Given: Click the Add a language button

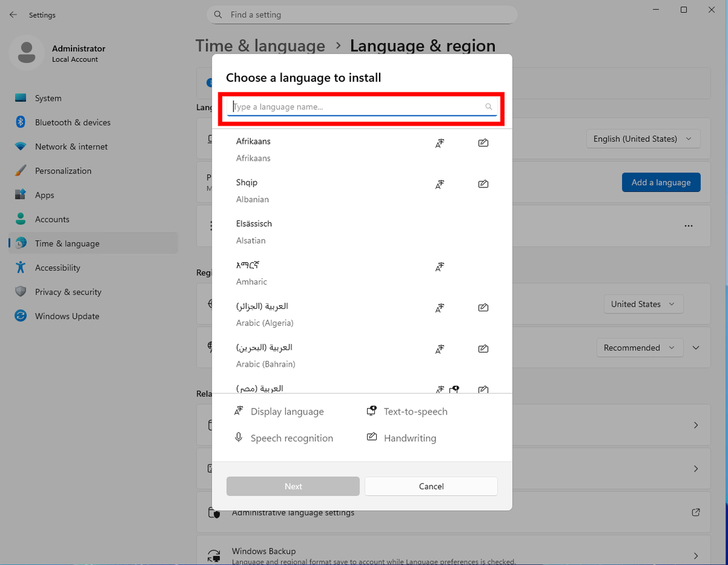Looking at the screenshot, I should pos(661,182).
